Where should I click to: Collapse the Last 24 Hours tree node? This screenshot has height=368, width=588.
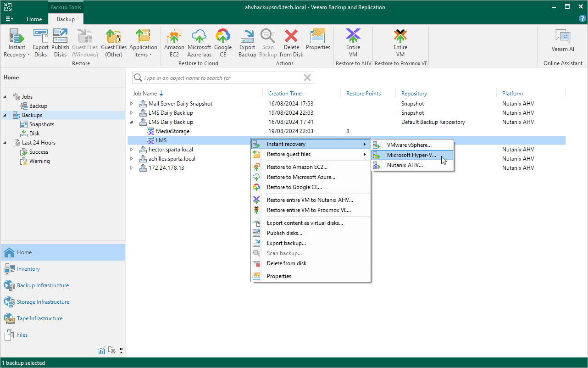click(x=5, y=143)
